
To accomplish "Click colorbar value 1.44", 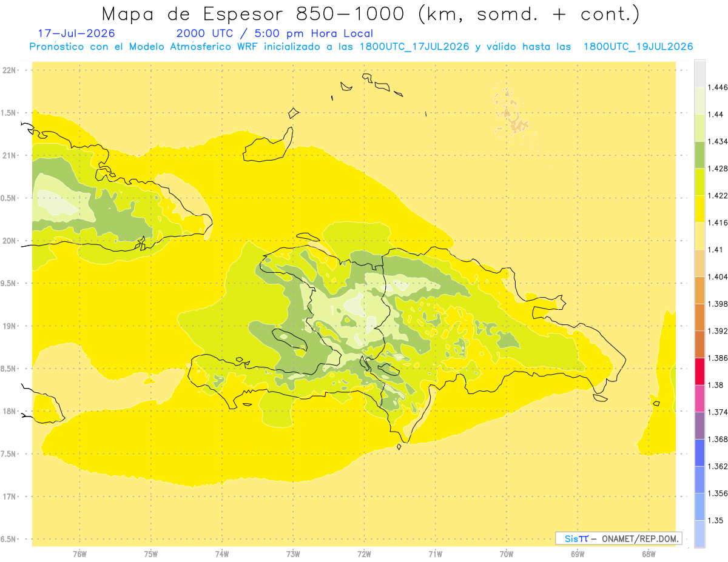I will 716,114.
